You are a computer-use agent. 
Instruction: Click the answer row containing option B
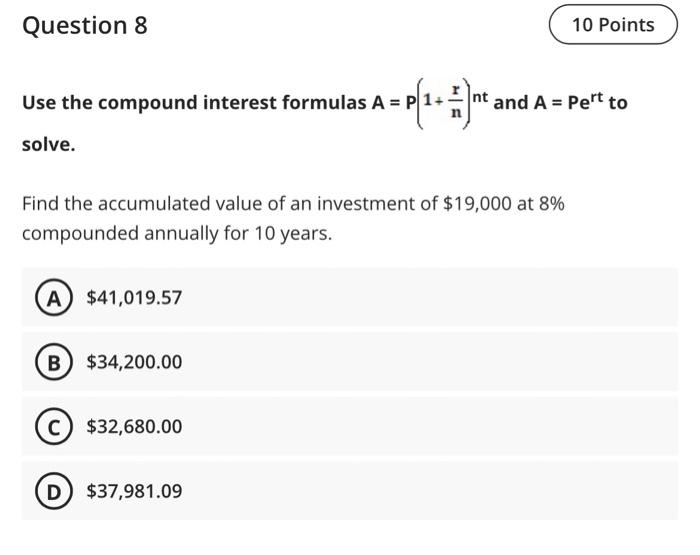point(350,362)
